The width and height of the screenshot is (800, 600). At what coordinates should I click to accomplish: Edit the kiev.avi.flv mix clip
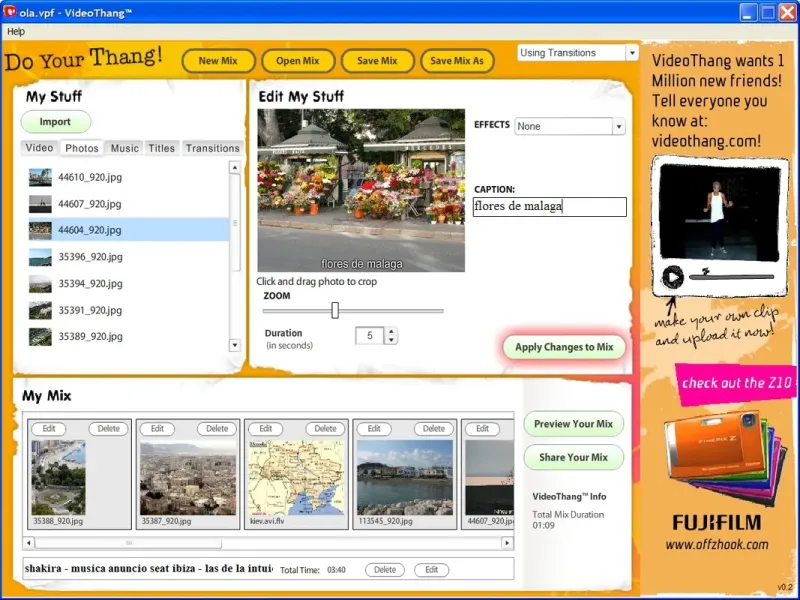pos(266,429)
